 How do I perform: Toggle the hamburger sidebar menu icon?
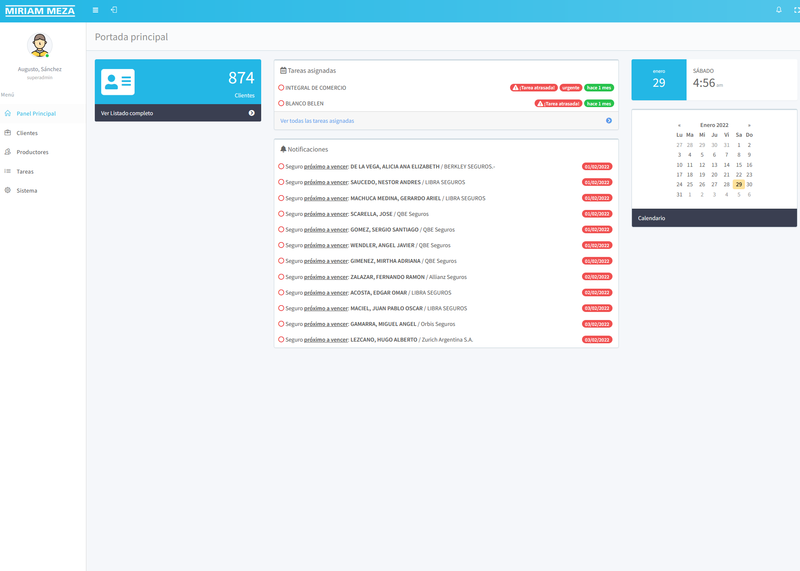coord(95,10)
